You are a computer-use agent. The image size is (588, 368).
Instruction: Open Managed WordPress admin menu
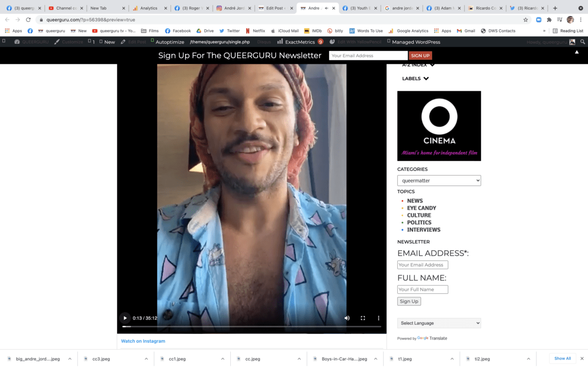point(414,42)
